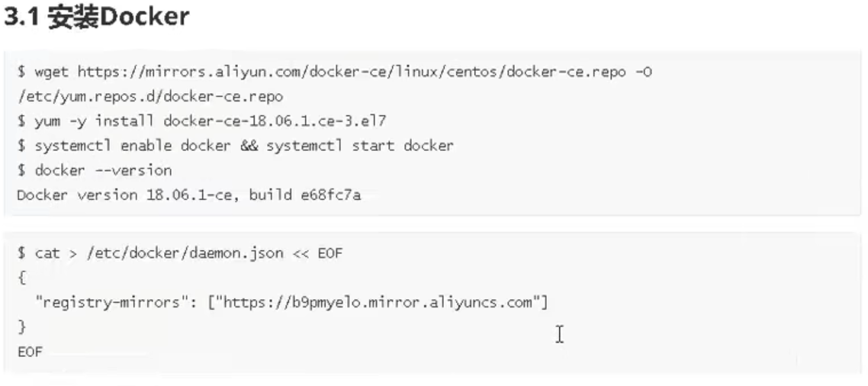Click "systemctl start docker" after the &&

pyautogui.click(x=360, y=146)
